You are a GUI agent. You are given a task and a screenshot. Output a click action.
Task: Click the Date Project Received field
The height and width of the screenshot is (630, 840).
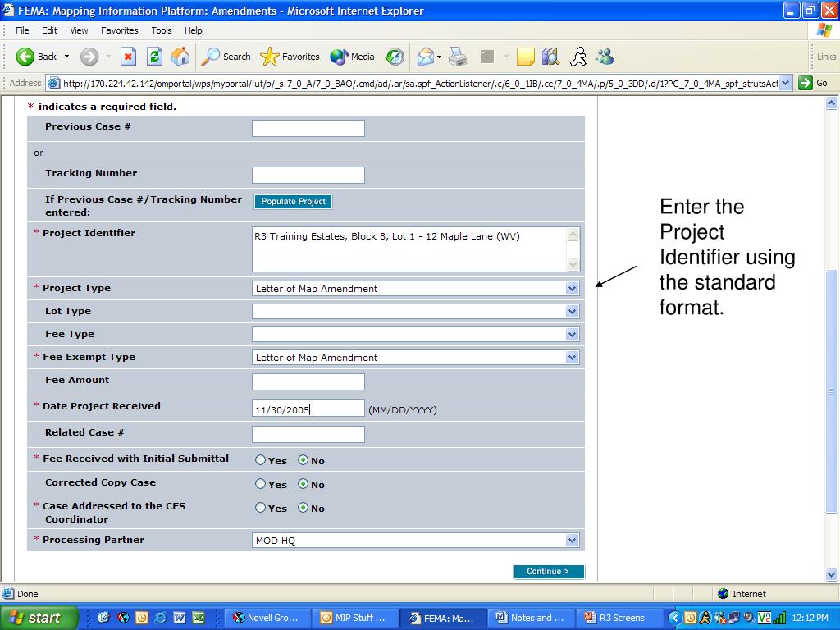[x=308, y=409]
